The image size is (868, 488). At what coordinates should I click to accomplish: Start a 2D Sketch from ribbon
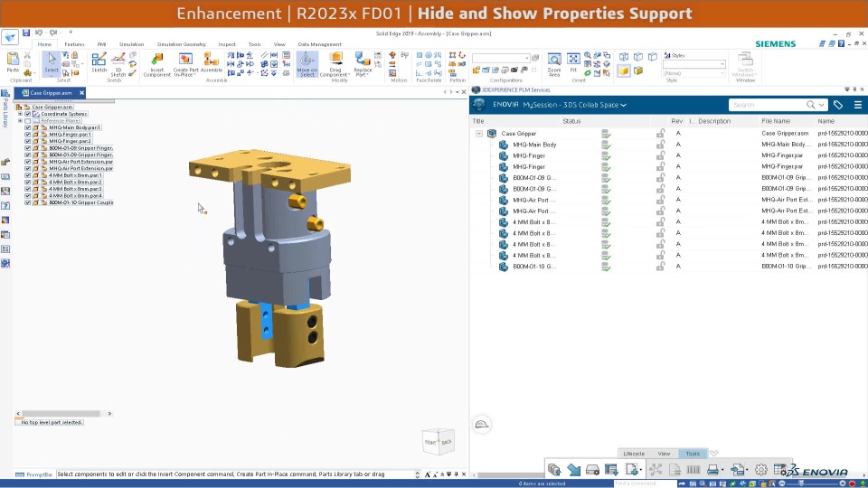tap(99, 62)
